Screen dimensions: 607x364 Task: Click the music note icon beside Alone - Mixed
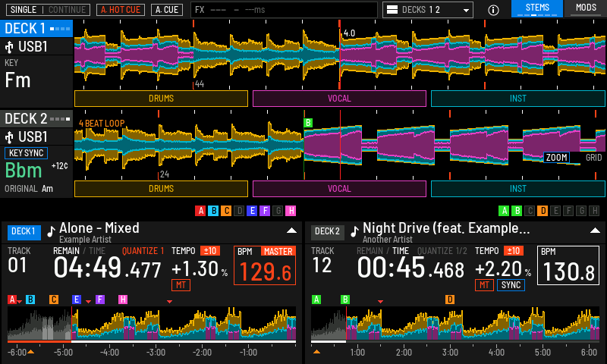[x=51, y=231]
